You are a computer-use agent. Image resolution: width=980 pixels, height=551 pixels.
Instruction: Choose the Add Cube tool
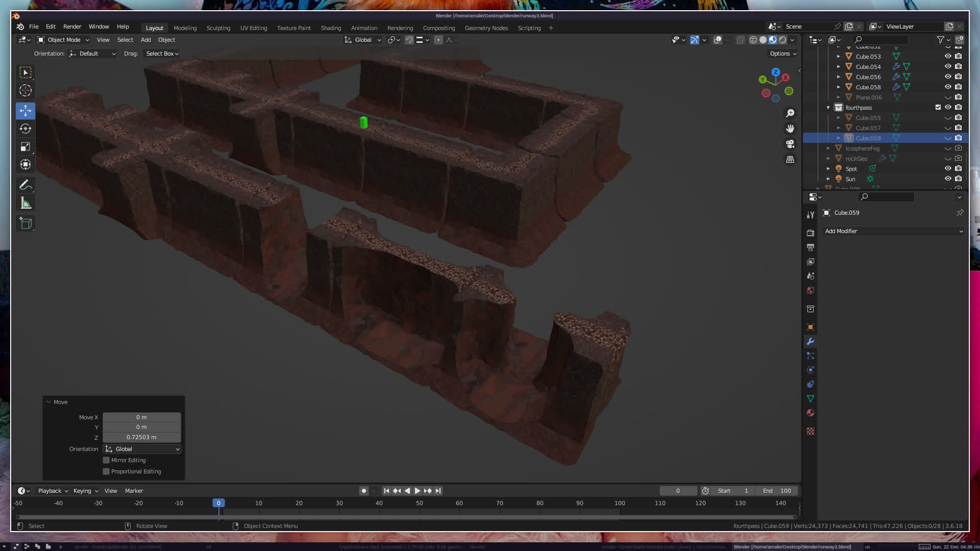pyautogui.click(x=26, y=223)
